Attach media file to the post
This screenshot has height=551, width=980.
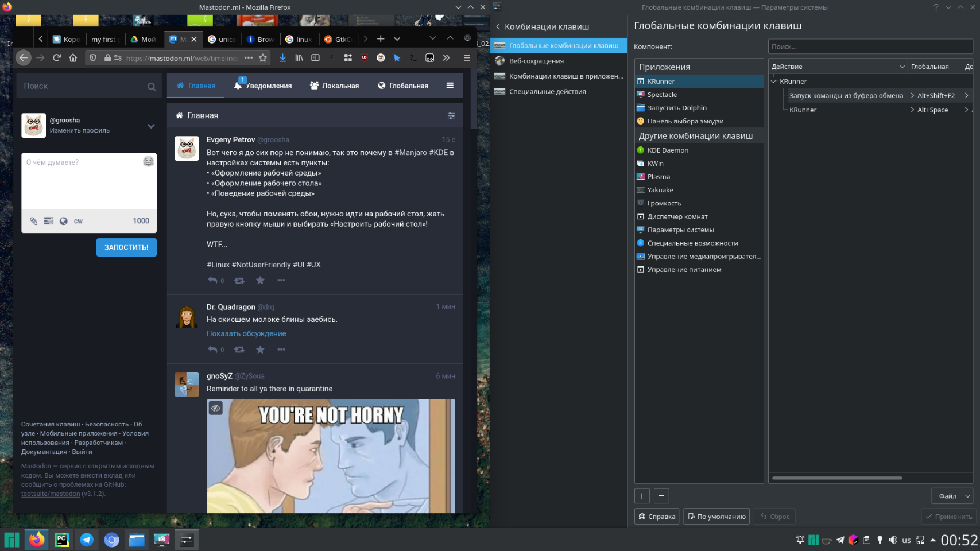click(34, 221)
